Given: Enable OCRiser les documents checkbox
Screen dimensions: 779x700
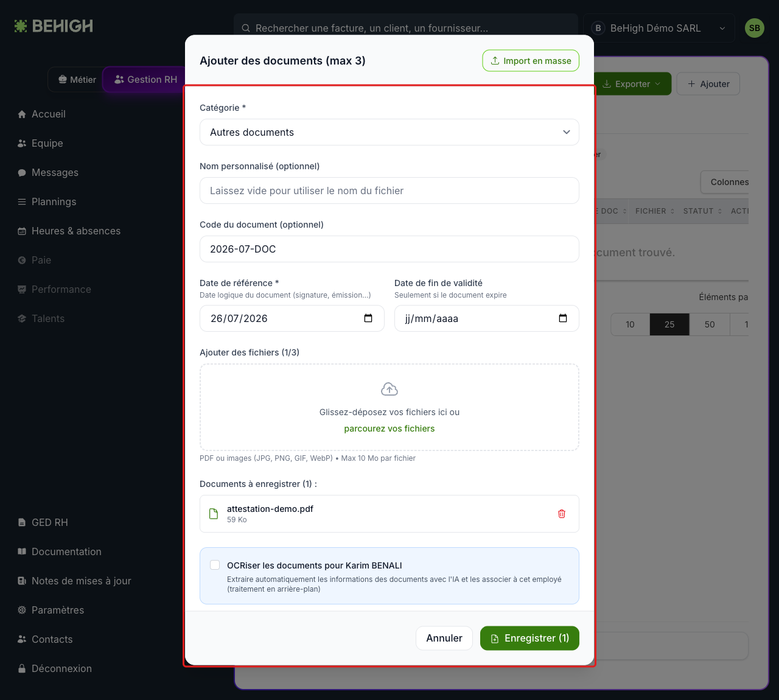Looking at the screenshot, I should 215,565.
